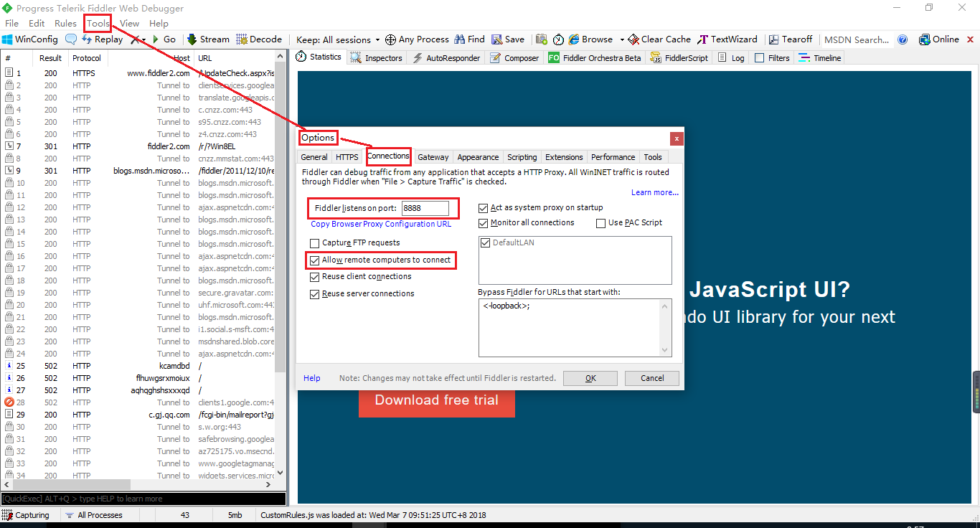Toggle Allow remote computers to connect
This screenshot has height=528, width=980.
(x=315, y=260)
